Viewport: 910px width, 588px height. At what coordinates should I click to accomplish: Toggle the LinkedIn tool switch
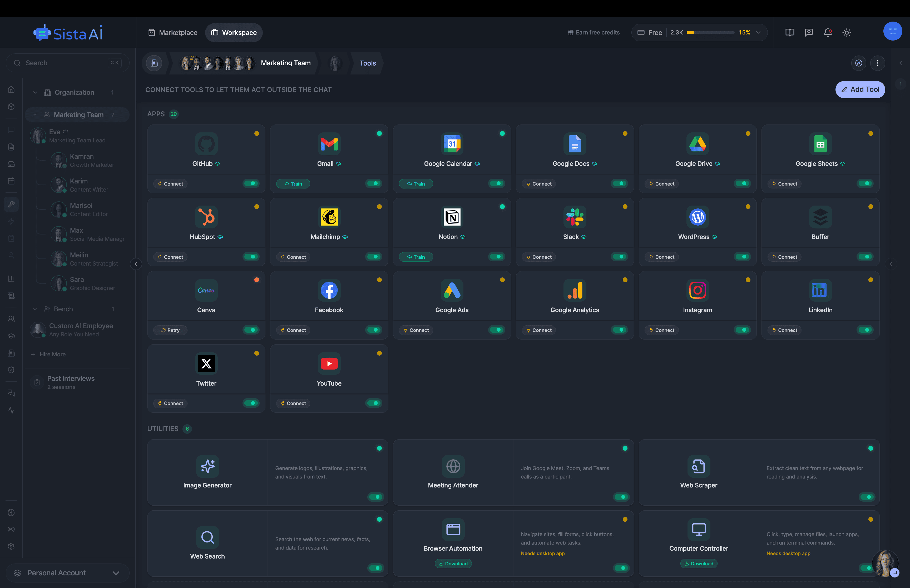pyautogui.click(x=865, y=330)
